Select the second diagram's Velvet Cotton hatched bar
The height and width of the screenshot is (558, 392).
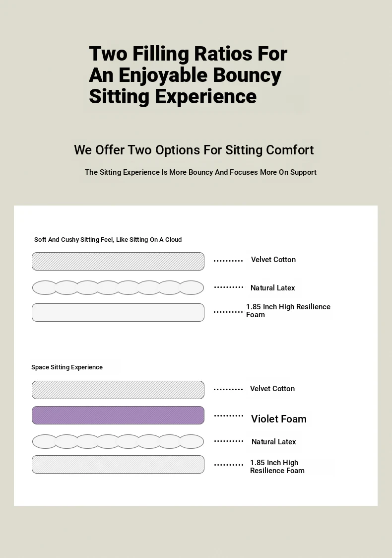coord(118,390)
